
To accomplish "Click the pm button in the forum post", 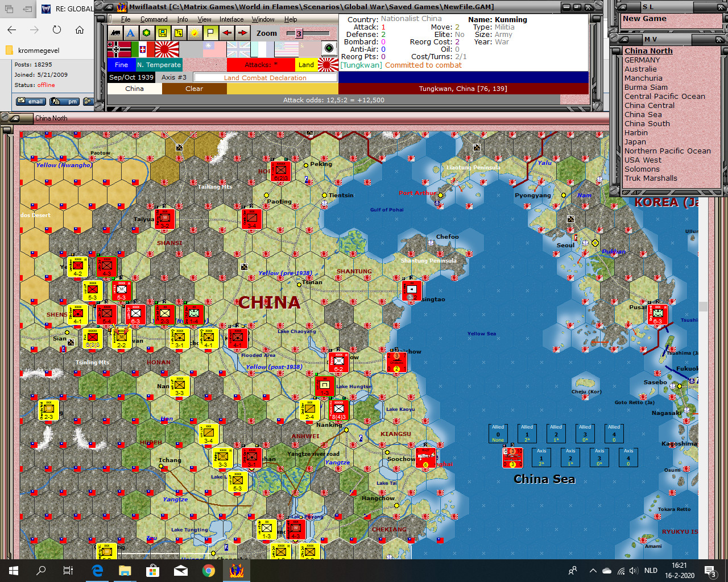I will [x=64, y=101].
